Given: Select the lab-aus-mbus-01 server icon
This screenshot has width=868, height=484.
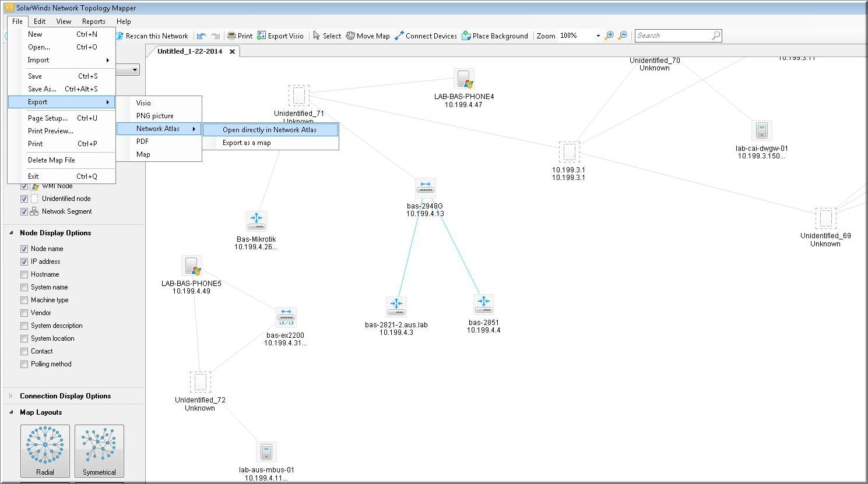Looking at the screenshot, I should click(x=266, y=452).
